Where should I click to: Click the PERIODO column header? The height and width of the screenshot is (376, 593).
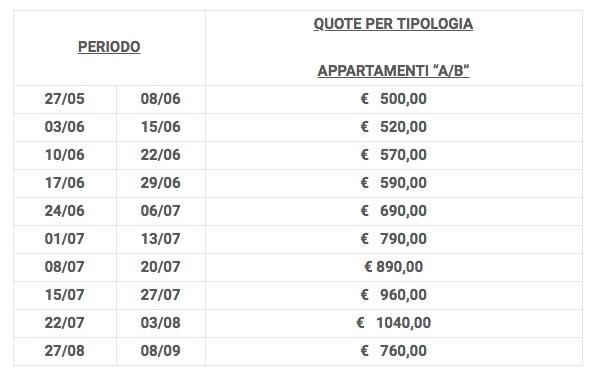tap(109, 47)
